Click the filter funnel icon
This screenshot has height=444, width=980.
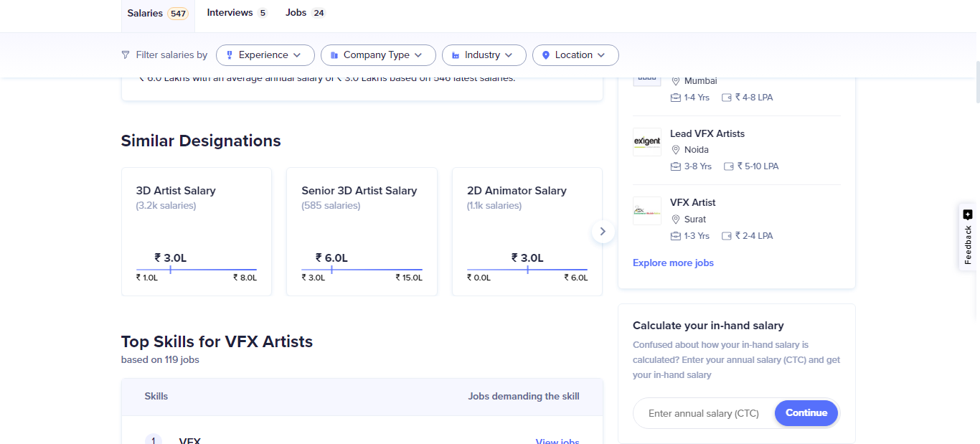click(126, 55)
